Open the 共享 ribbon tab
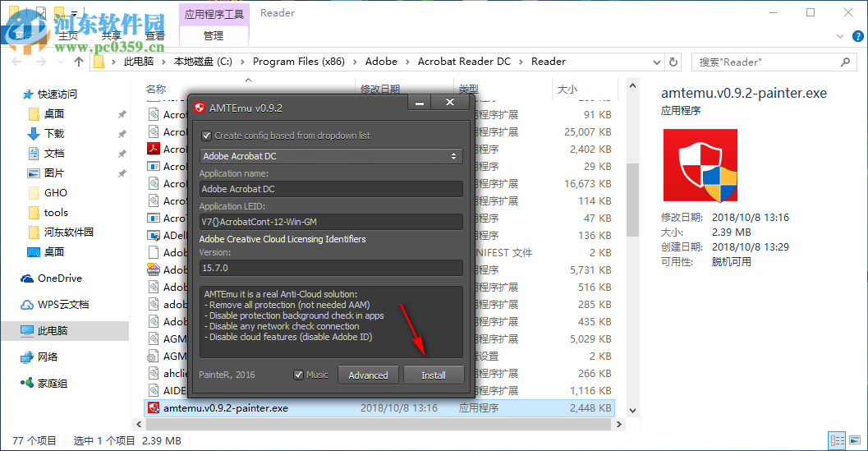 (x=111, y=36)
